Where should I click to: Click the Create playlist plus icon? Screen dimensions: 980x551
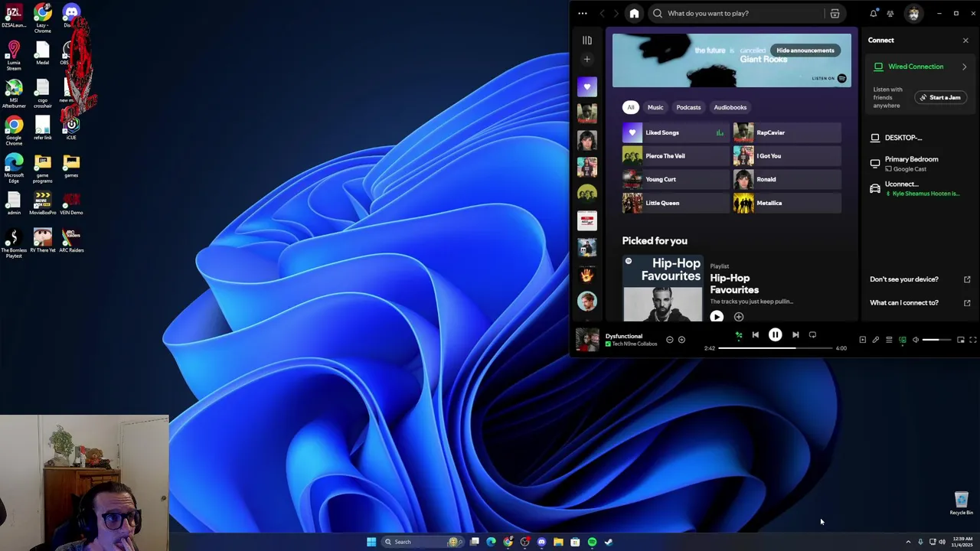[587, 59]
